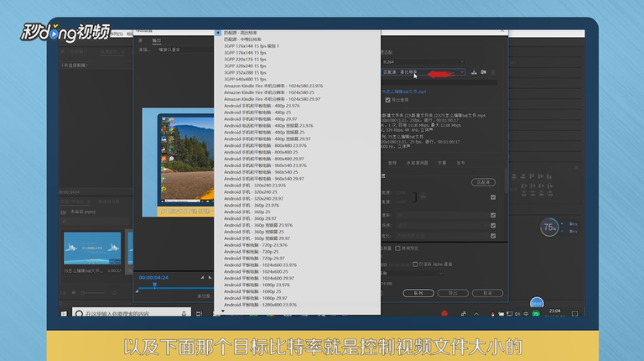
Task: Click the blue output file name link
Action: [404, 92]
